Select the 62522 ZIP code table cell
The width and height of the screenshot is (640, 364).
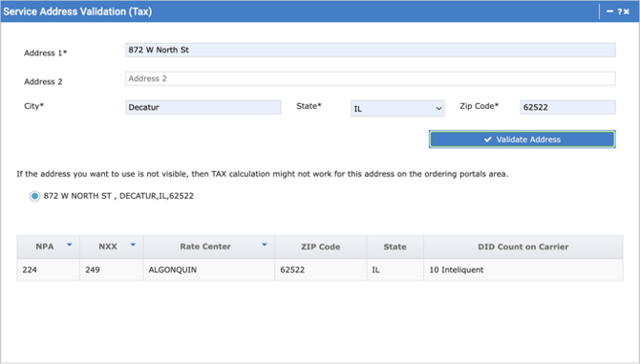pos(321,269)
